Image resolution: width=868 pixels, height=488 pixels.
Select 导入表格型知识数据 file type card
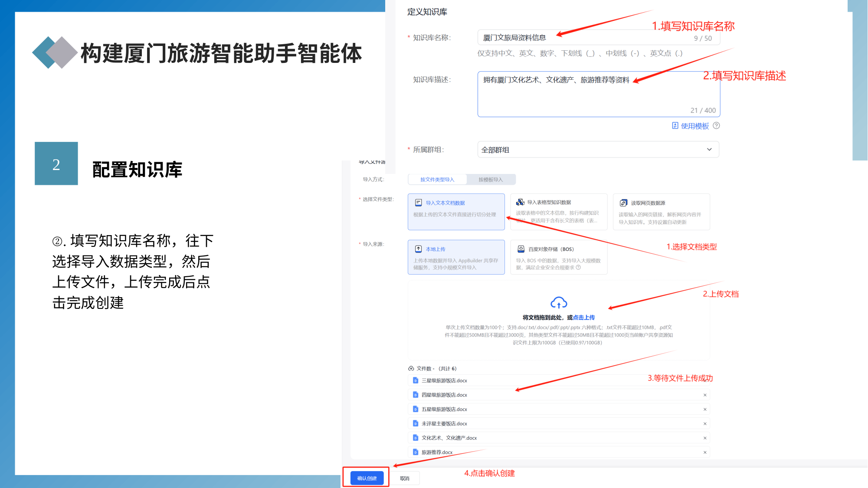[x=558, y=212]
